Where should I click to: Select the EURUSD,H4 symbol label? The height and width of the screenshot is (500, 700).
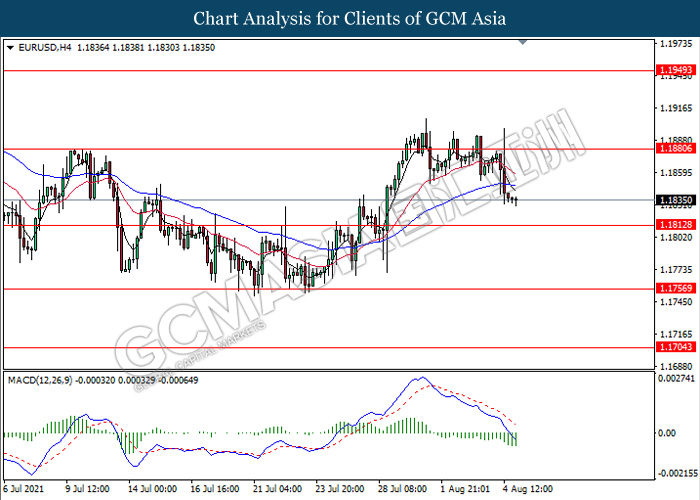(39, 47)
